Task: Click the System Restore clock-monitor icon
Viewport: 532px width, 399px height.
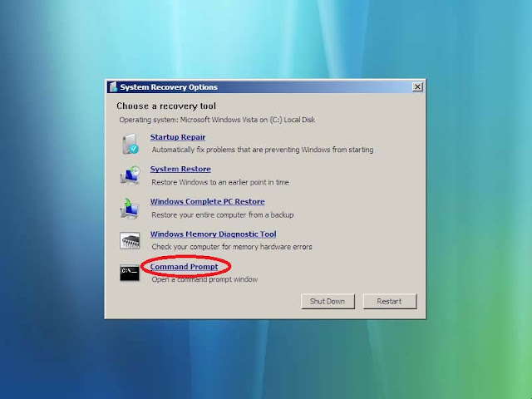Action: point(130,175)
